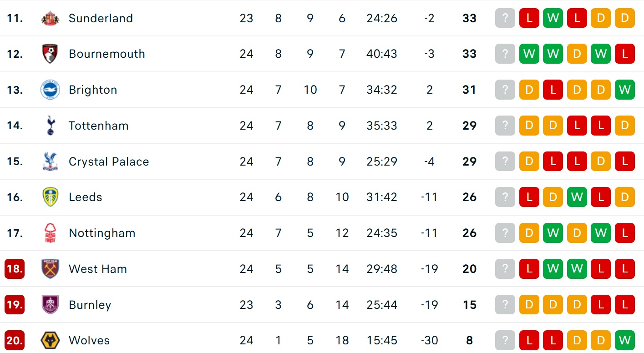The height and width of the screenshot is (353, 644).
Task: Click the red 20th position relegation badge
Action: click(x=15, y=340)
